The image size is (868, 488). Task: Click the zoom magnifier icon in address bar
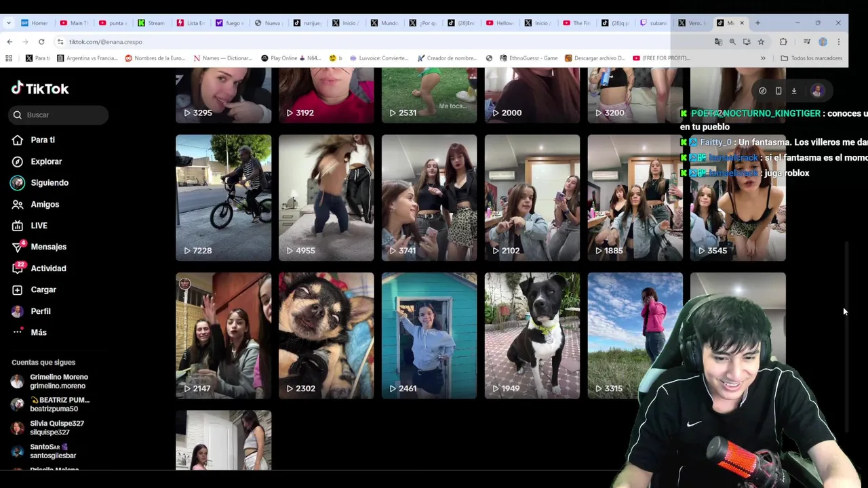pos(732,42)
